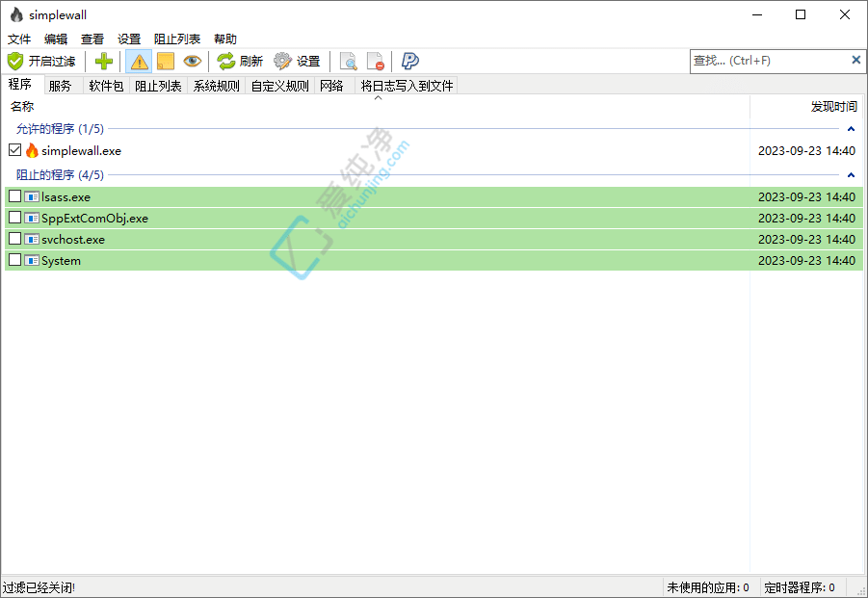Click the timestamp in the simplewall.exe row

click(x=806, y=151)
